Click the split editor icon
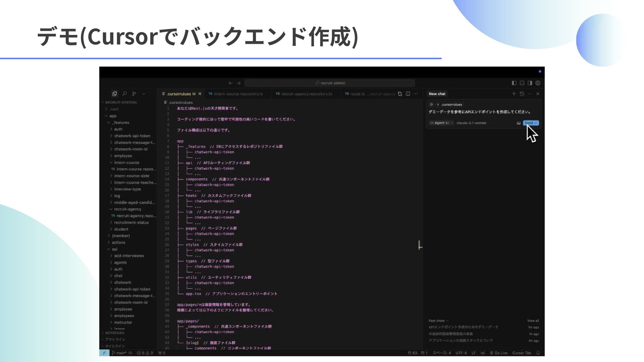The width and height of the screenshot is (644, 362). click(x=408, y=94)
